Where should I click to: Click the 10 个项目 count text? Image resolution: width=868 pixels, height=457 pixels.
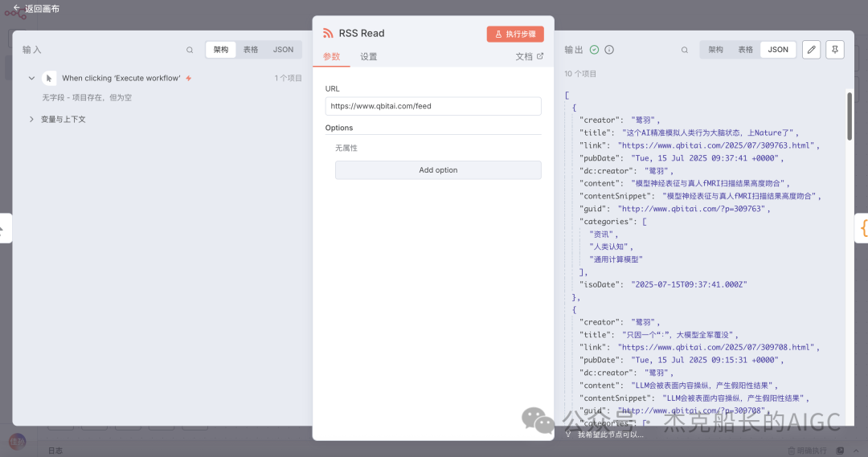(580, 74)
